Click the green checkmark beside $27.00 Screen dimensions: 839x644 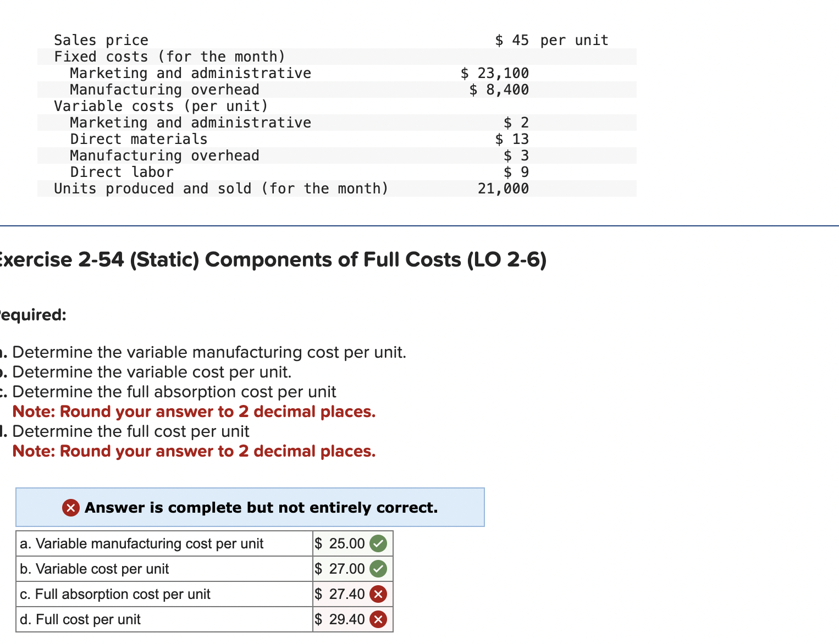pos(378,569)
